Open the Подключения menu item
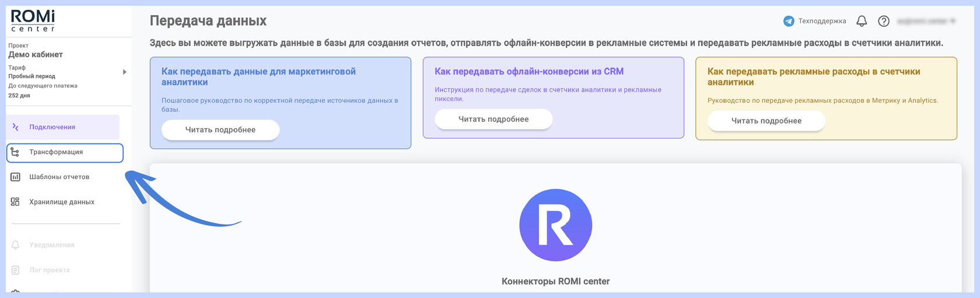The width and height of the screenshot is (980, 298). 63,127
